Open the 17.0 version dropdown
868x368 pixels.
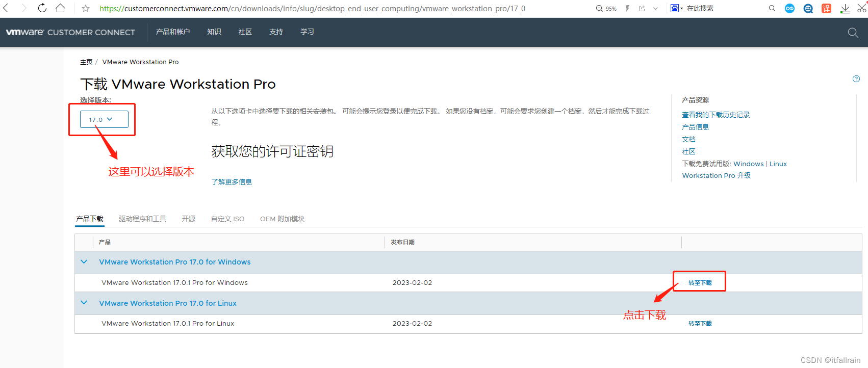[x=104, y=119]
